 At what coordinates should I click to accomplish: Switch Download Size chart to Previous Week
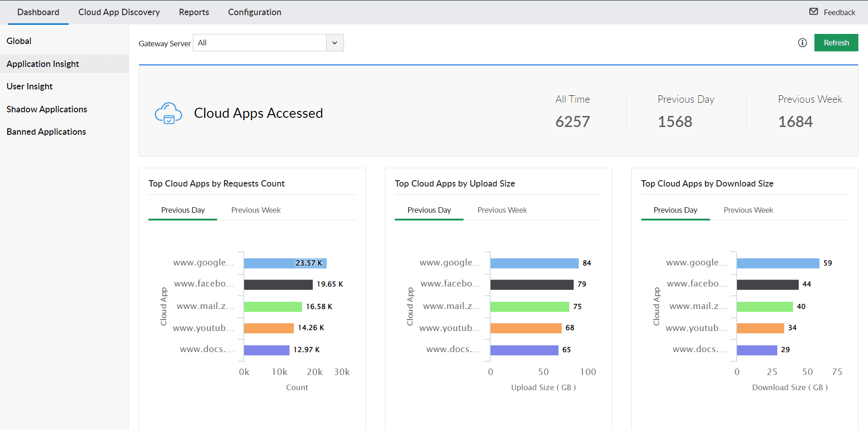coord(748,210)
